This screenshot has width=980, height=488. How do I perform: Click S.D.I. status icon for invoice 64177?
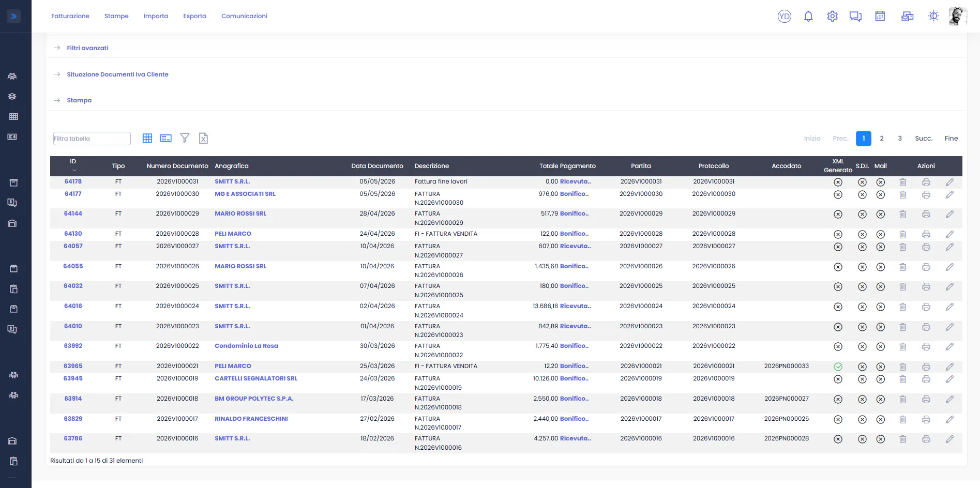pyautogui.click(x=862, y=195)
